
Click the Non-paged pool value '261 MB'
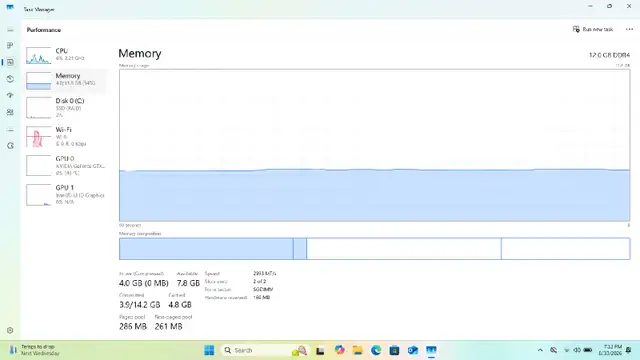click(169, 327)
